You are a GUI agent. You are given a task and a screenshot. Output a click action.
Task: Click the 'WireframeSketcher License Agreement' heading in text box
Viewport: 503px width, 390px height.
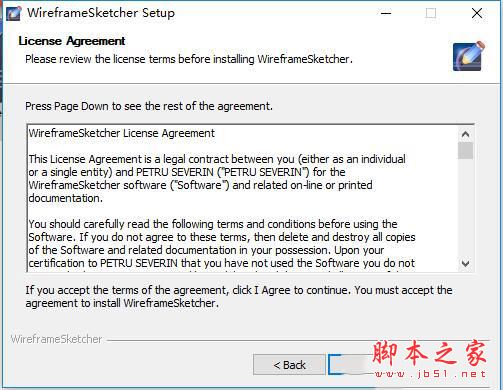pos(122,133)
